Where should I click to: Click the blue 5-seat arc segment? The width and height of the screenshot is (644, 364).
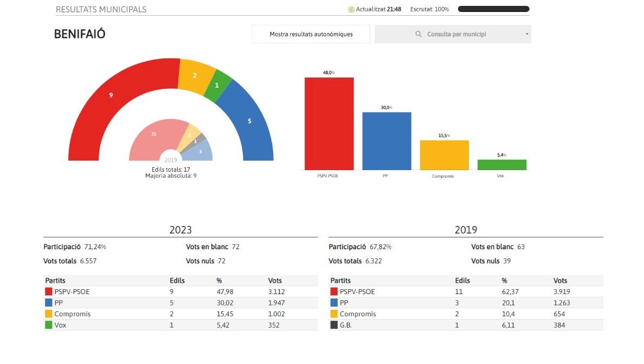[249, 121]
